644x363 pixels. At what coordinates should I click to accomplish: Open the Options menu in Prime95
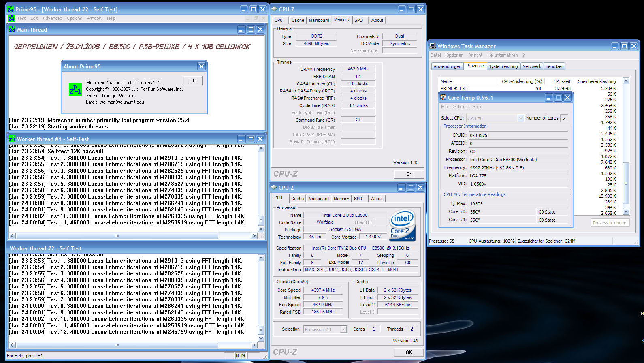pyautogui.click(x=75, y=18)
